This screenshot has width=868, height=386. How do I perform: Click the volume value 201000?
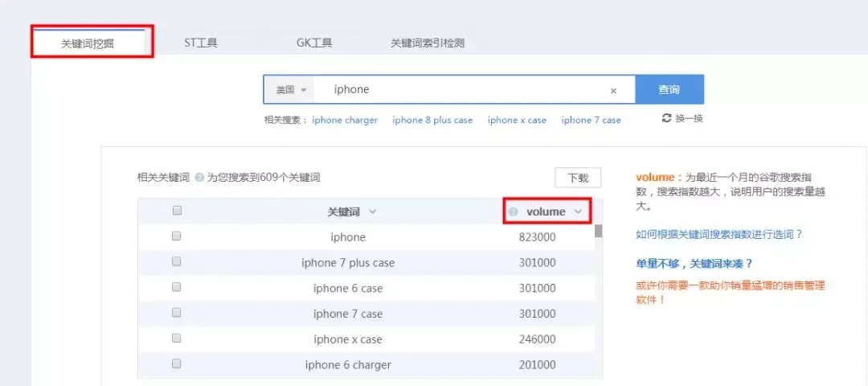coord(538,364)
